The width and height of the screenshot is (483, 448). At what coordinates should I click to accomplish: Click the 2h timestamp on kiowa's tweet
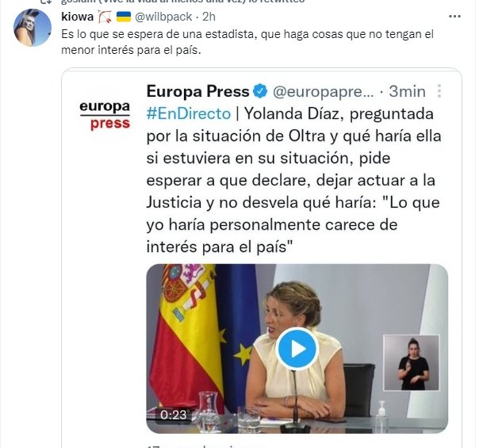coord(209,17)
